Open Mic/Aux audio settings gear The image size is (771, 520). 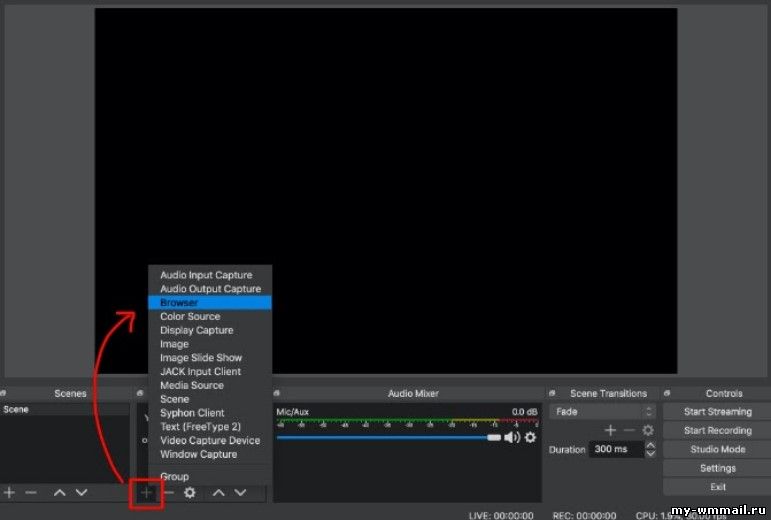[x=530, y=437]
